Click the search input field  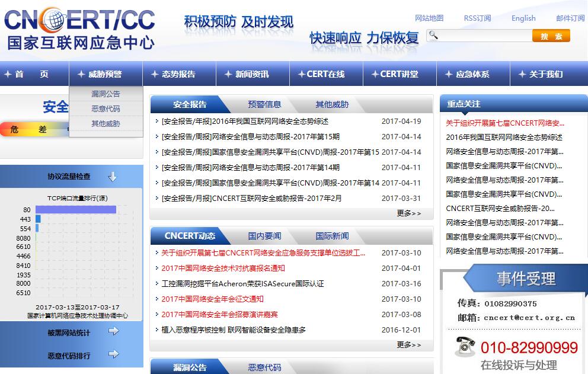click(x=480, y=36)
